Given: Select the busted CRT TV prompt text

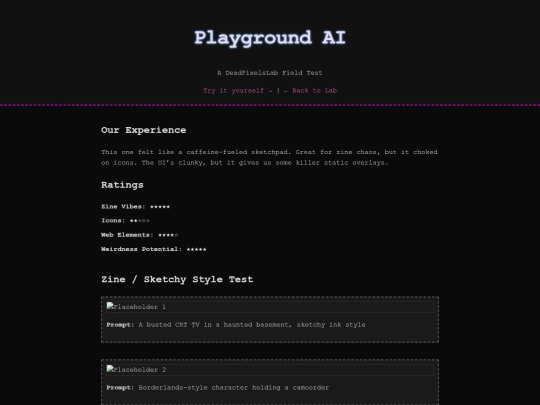Looking at the screenshot, I should pyautogui.click(x=236, y=325).
